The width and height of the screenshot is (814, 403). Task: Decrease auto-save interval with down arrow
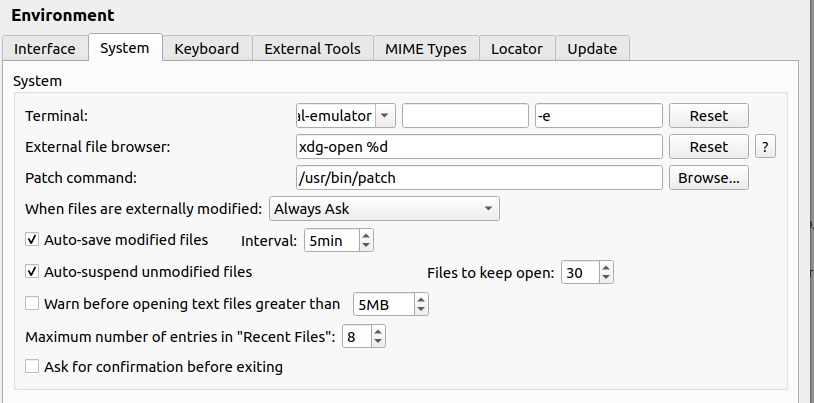365,246
